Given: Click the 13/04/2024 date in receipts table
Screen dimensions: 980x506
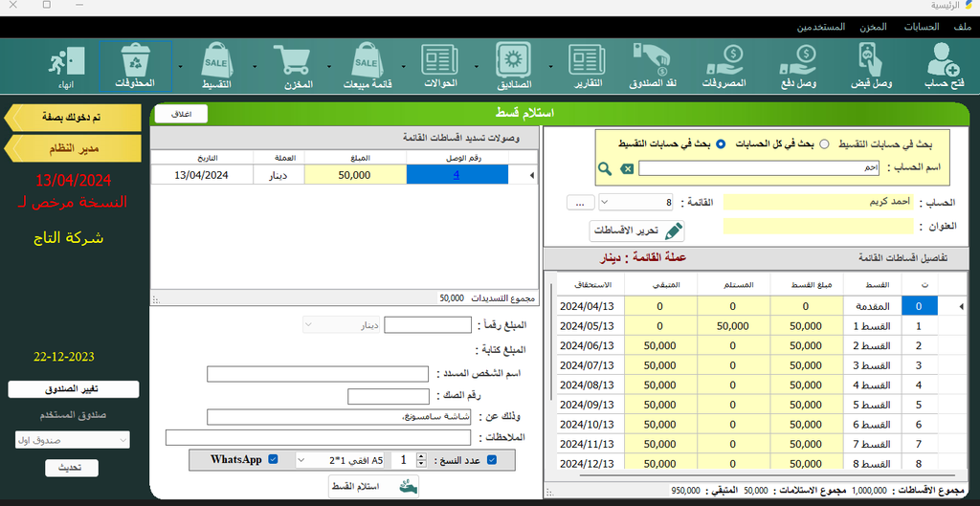Looking at the screenshot, I should 201,176.
